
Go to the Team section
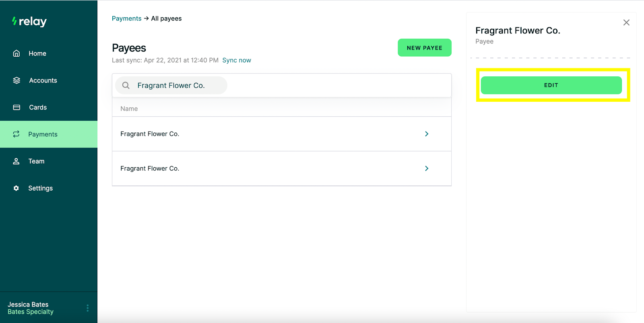pyautogui.click(x=36, y=161)
